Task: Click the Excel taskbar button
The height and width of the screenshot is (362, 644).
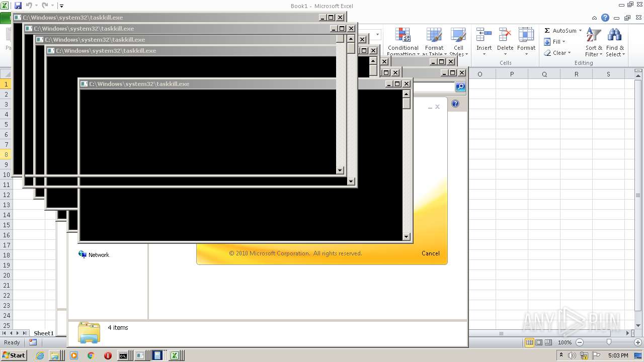Action: [x=175, y=355]
